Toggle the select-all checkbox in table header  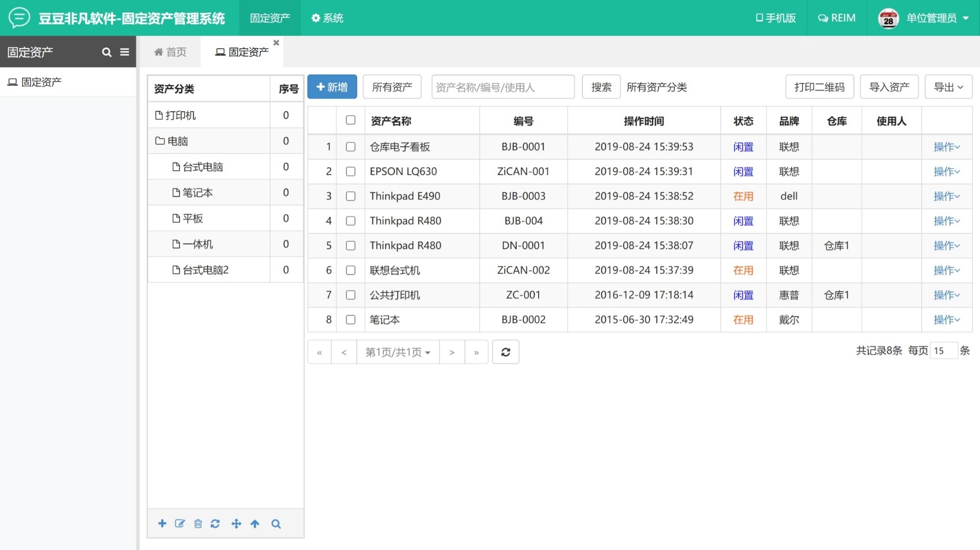[x=351, y=120]
